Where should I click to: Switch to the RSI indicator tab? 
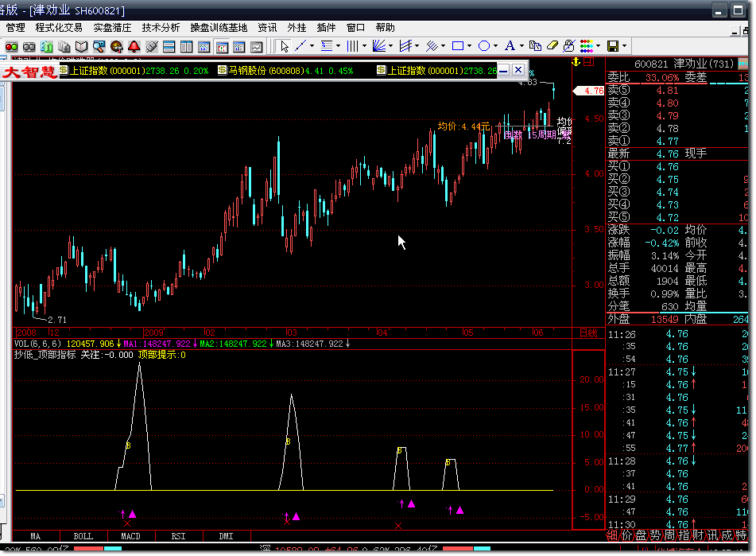(178, 536)
